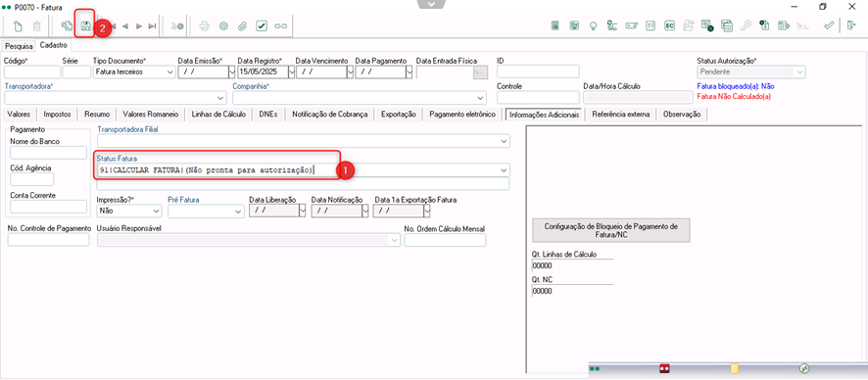The image size is (868, 380).
Task: Switch to the Linhas de Cálculo tab
Action: (x=218, y=115)
